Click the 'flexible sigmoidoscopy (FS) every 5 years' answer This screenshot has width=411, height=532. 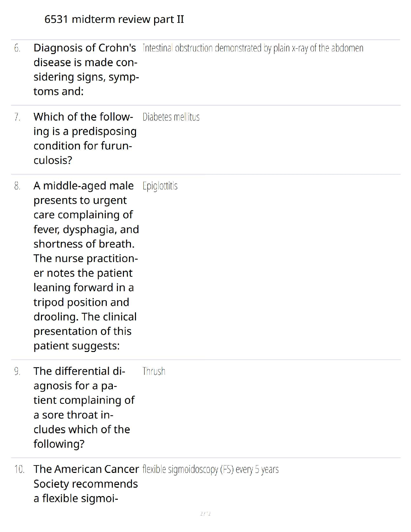pyautogui.click(x=211, y=470)
